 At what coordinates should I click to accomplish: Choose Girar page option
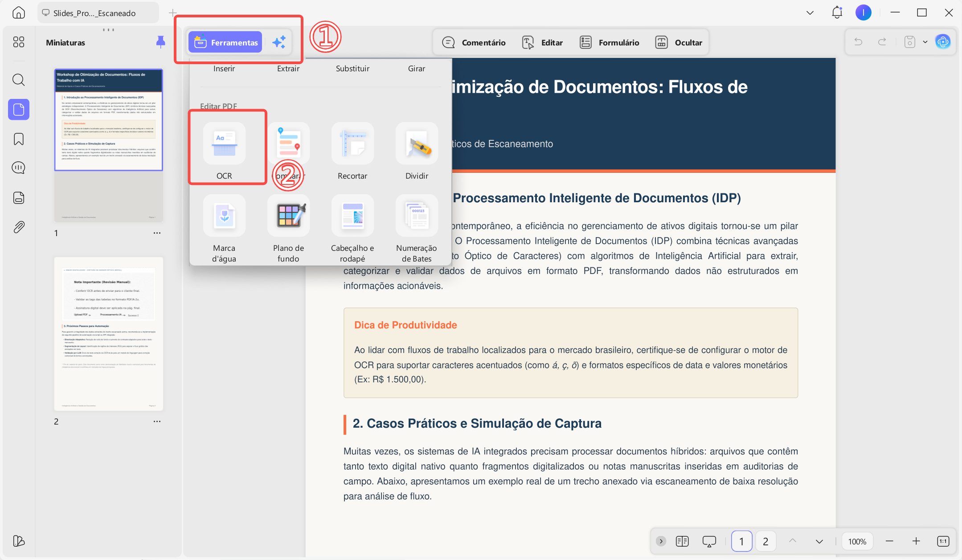[417, 69]
